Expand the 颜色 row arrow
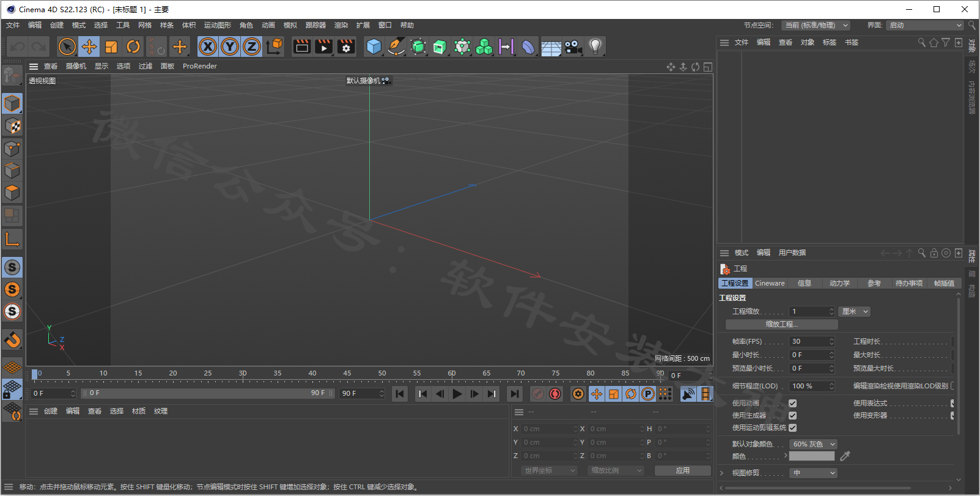 coord(786,456)
